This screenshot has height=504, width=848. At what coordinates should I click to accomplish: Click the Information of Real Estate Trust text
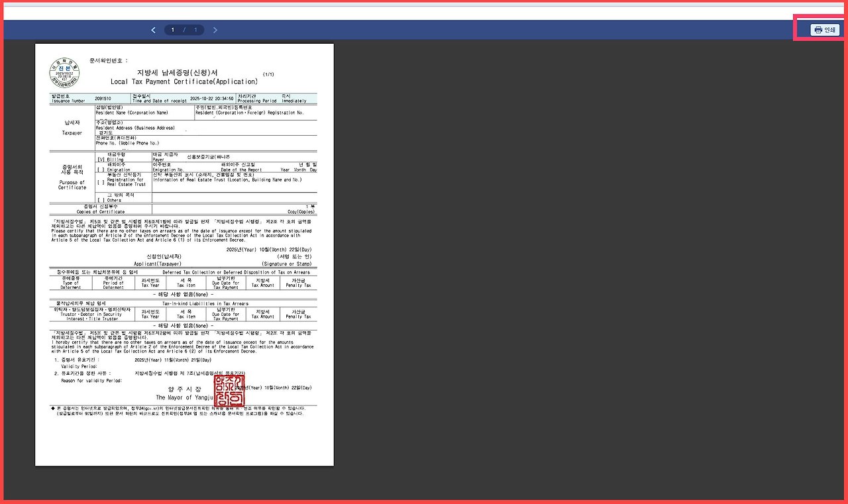point(227,179)
